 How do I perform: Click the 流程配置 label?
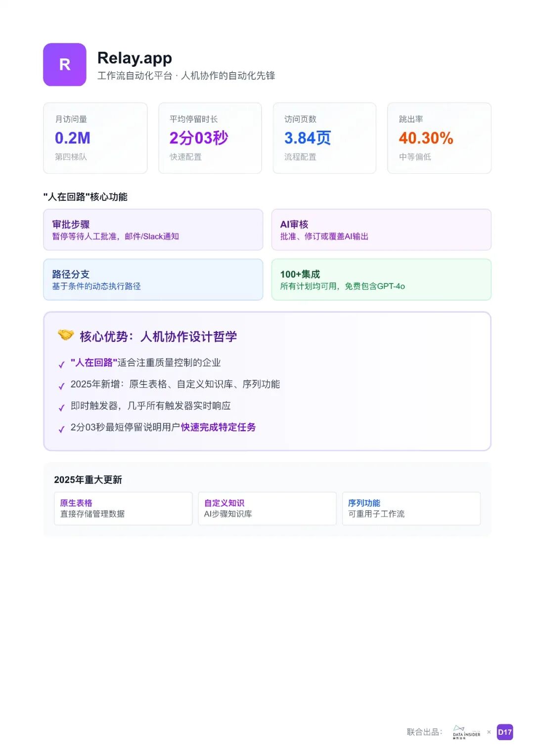pos(300,157)
